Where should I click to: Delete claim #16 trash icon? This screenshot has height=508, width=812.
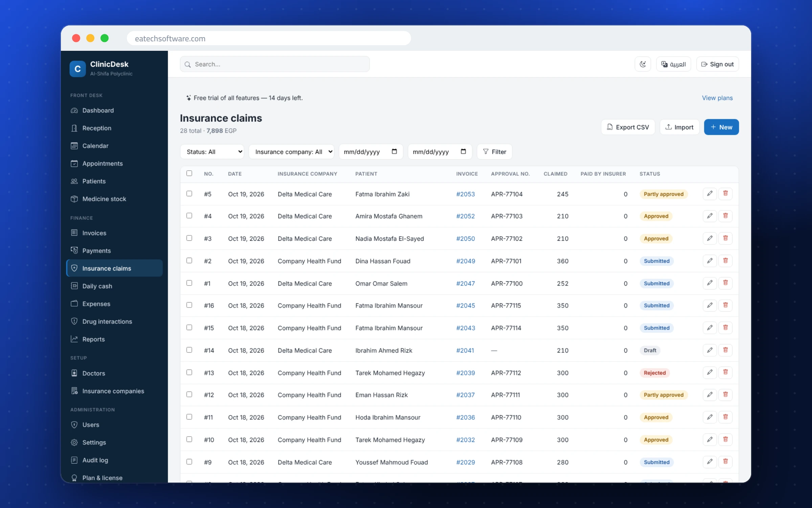pyautogui.click(x=725, y=305)
